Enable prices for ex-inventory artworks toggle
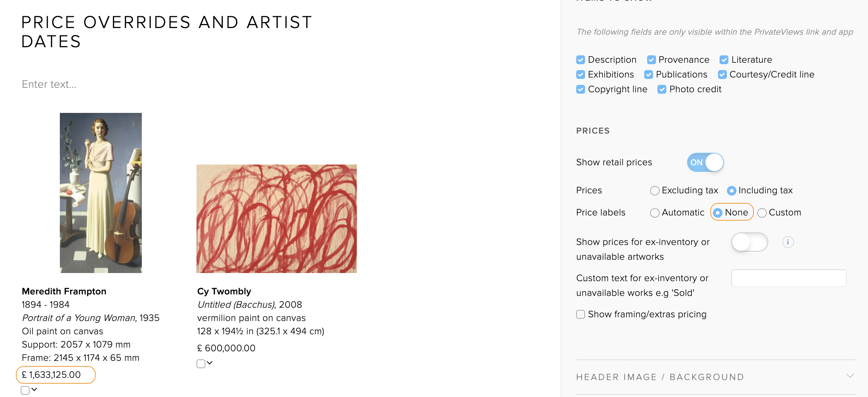868x397 pixels. [749, 242]
